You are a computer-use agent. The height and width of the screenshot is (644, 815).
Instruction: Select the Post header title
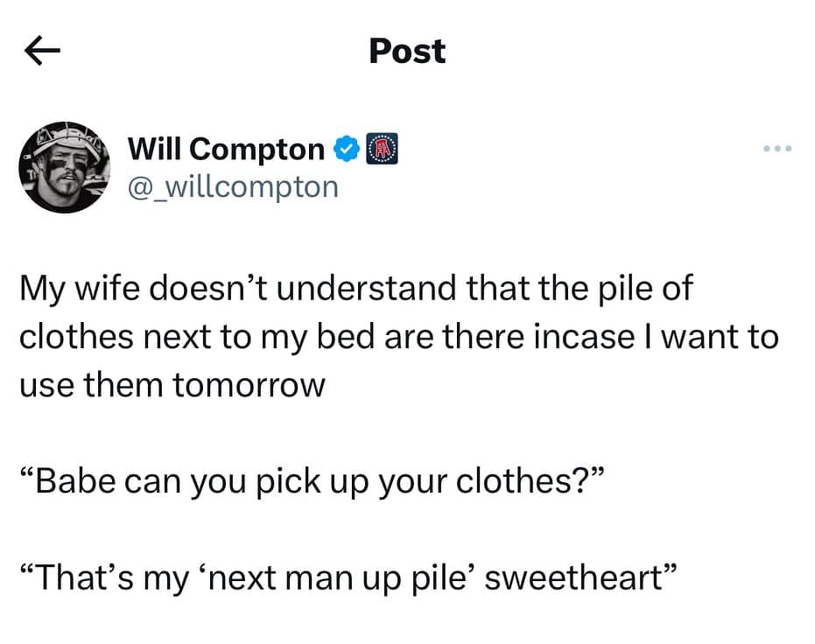(406, 51)
